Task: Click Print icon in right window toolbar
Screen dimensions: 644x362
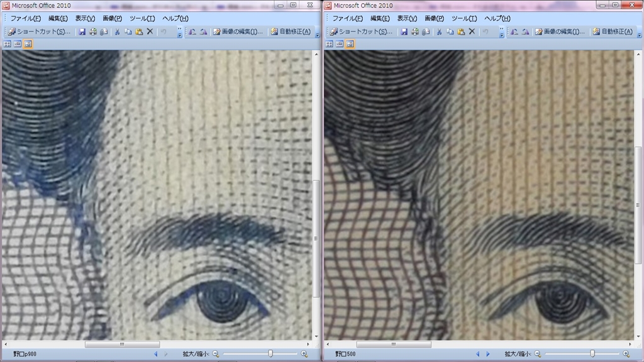Action: click(415, 31)
